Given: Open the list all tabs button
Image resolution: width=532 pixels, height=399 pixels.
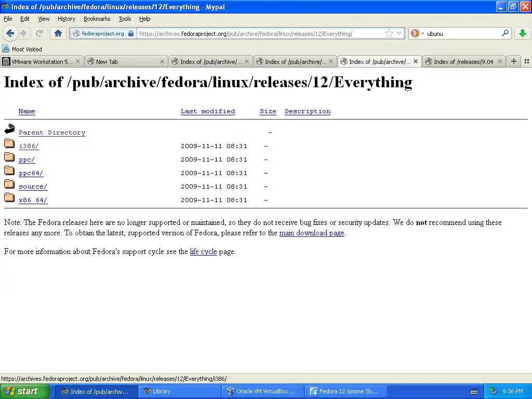Looking at the screenshot, I should (x=527, y=61).
